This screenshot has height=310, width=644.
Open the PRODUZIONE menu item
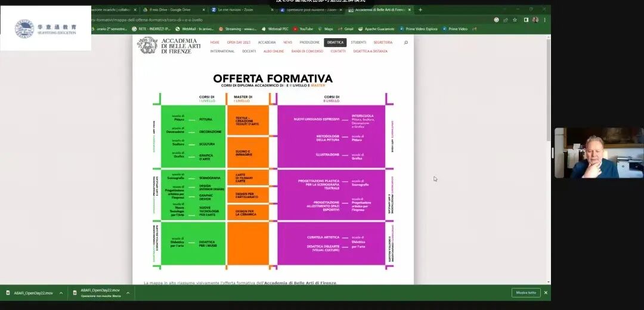pos(309,42)
